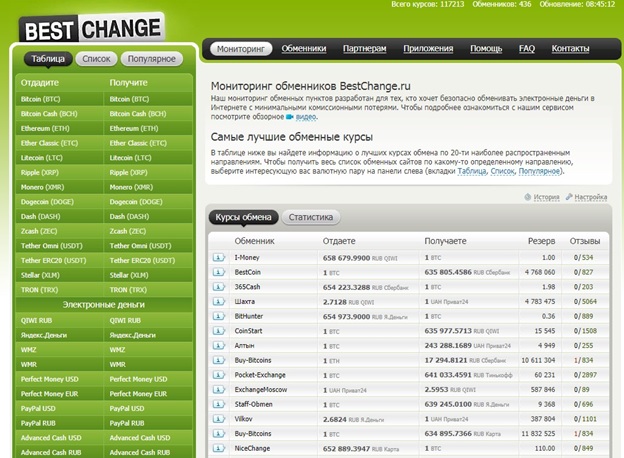Screen dimensions: 624x458
Task: Click info icon for NiceChange row
Action: tap(218, 448)
